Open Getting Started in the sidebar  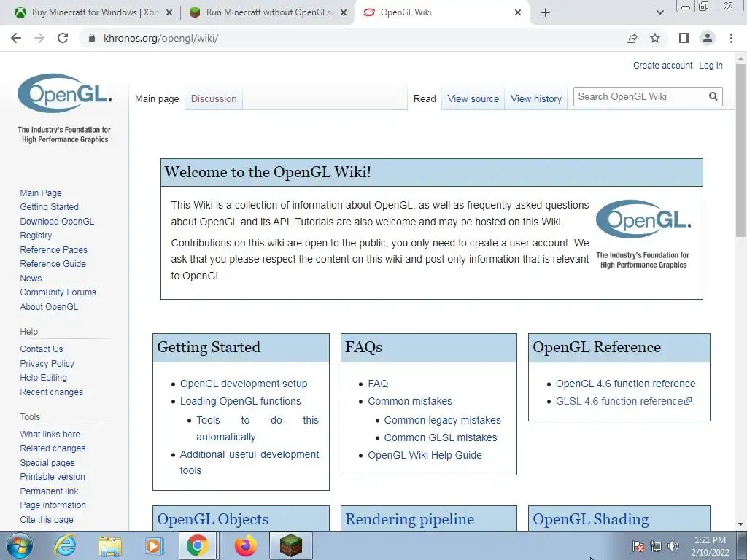tap(49, 206)
